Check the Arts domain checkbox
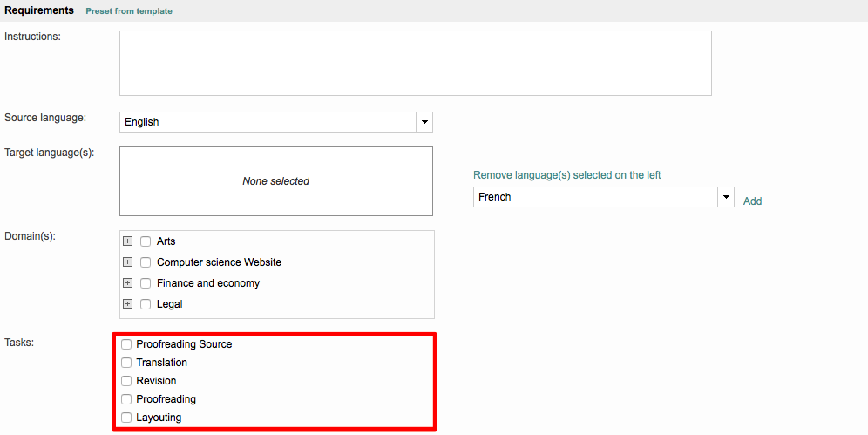Screen dimensions: 868x435 (146, 241)
